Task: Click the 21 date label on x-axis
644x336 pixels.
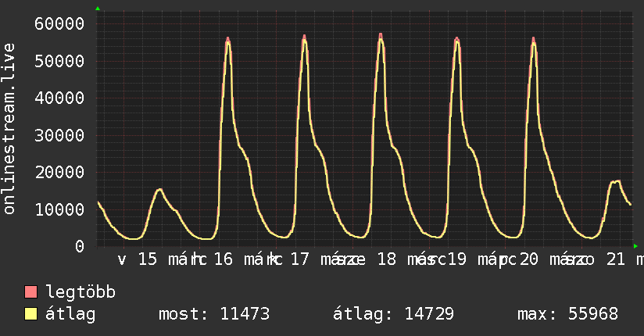Action: point(616,259)
